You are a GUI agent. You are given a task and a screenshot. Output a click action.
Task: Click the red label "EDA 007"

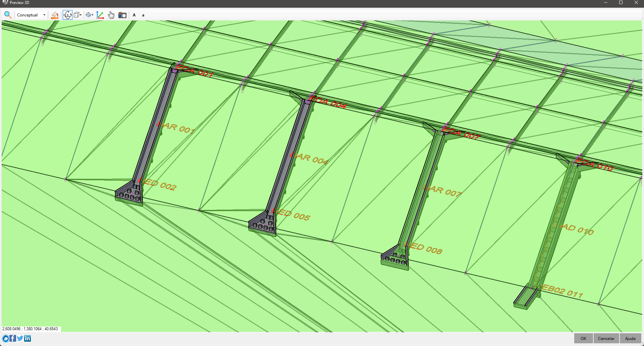pos(462,133)
